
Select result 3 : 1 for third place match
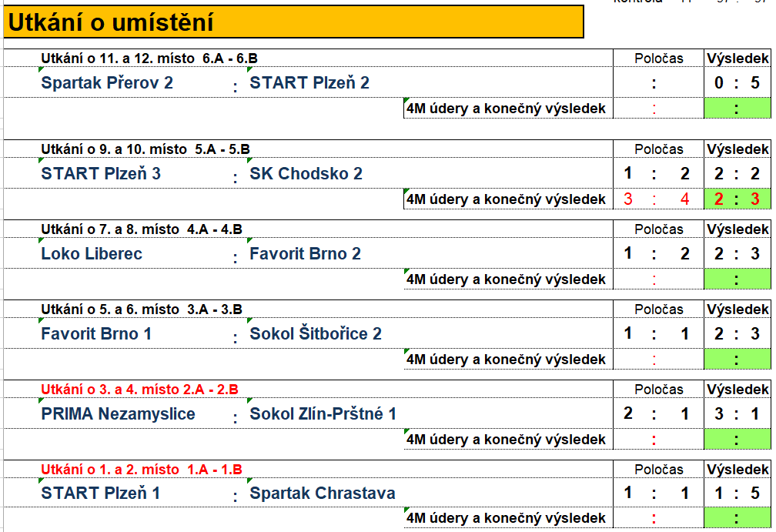pyautogui.click(x=738, y=413)
